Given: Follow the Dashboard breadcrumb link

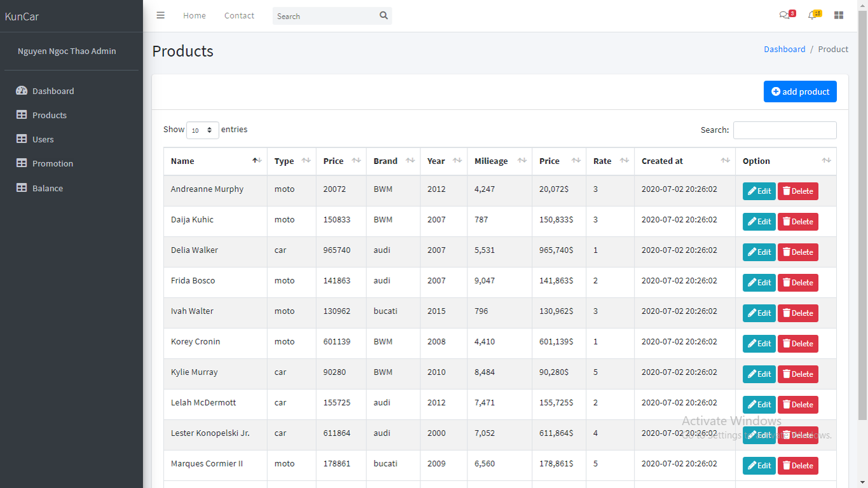Looking at the screenshot, I should point(785,49).
